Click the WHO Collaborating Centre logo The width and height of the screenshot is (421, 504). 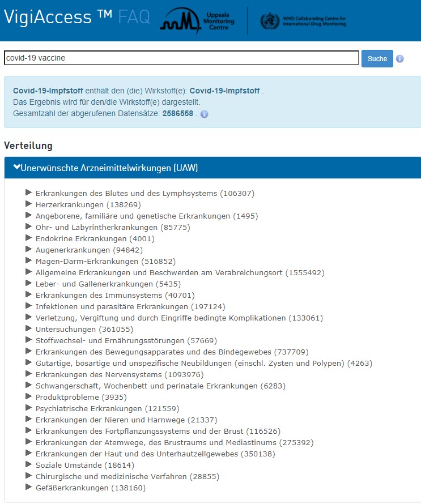point(303,21)
